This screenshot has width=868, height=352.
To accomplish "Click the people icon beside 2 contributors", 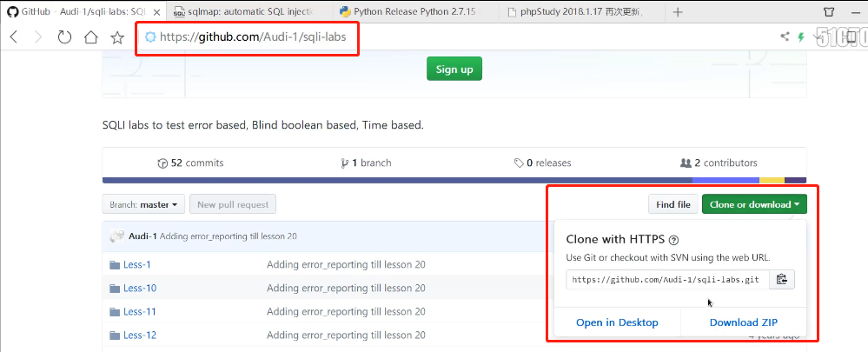I will (686, 163).
